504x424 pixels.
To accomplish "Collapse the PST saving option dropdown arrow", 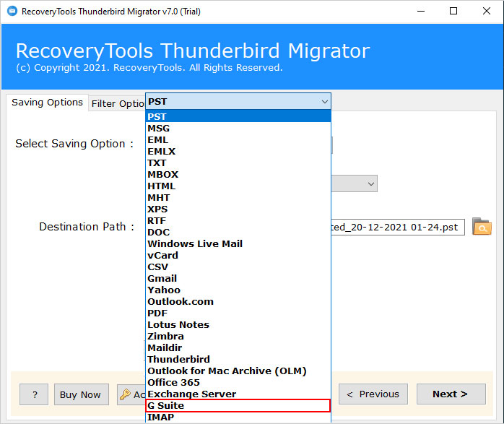I will tap(325, 102).
